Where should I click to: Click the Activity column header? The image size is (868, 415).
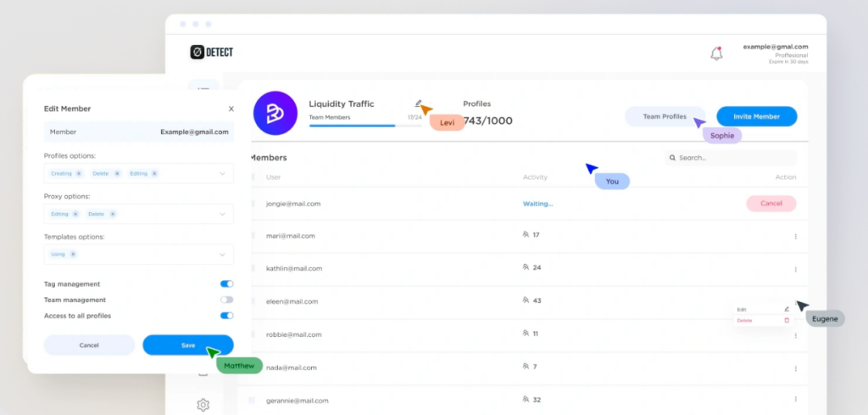pyautogui.click(x=535, y=177)
